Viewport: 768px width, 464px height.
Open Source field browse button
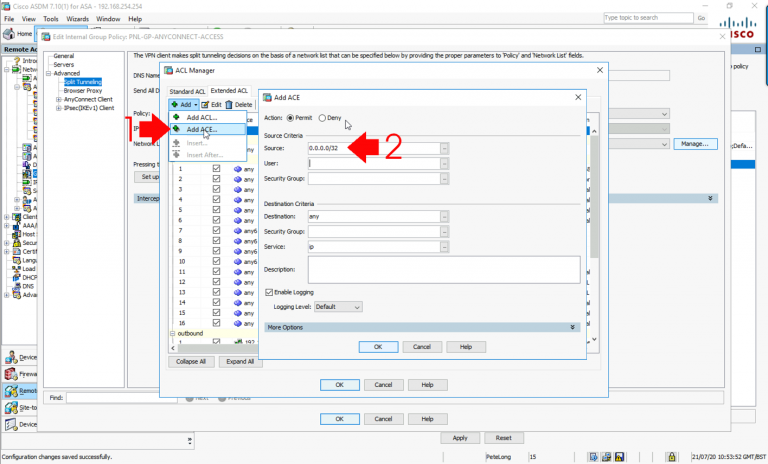point(444,148)
